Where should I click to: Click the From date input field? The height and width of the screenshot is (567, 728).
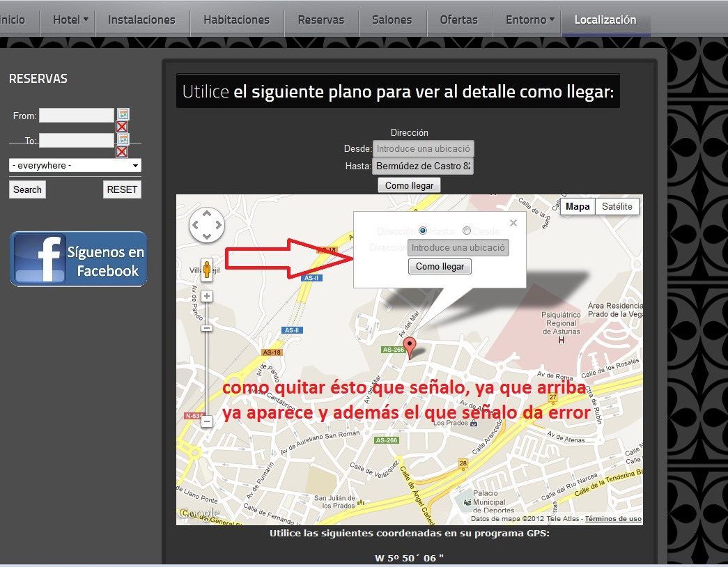pyautogui.click(x=77, y=115)
